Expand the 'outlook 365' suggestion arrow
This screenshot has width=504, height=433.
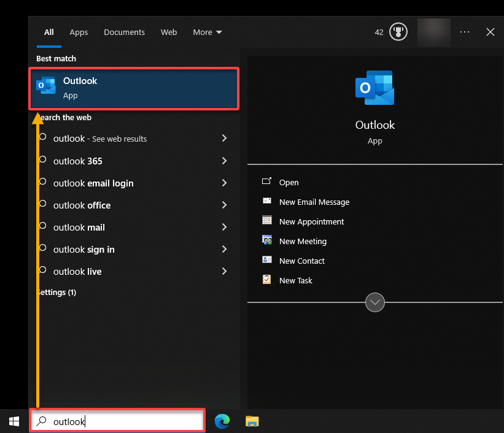click(224, 161)
